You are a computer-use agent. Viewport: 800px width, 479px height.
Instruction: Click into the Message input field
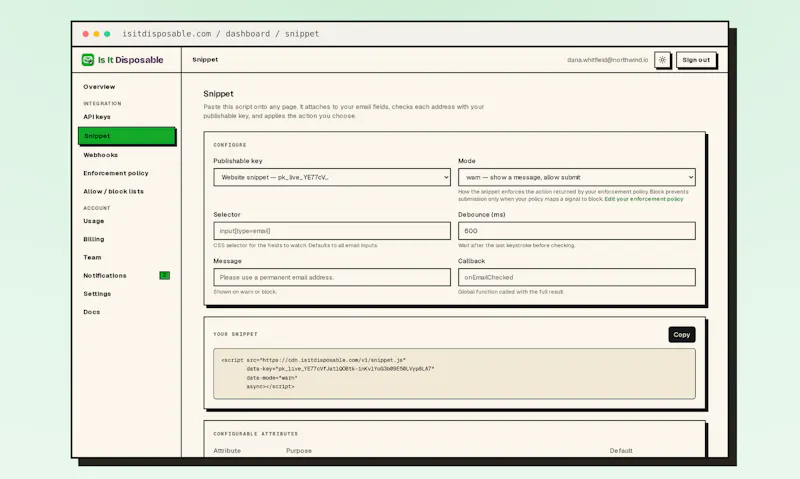pyautogui.click(x=332, y=277)
